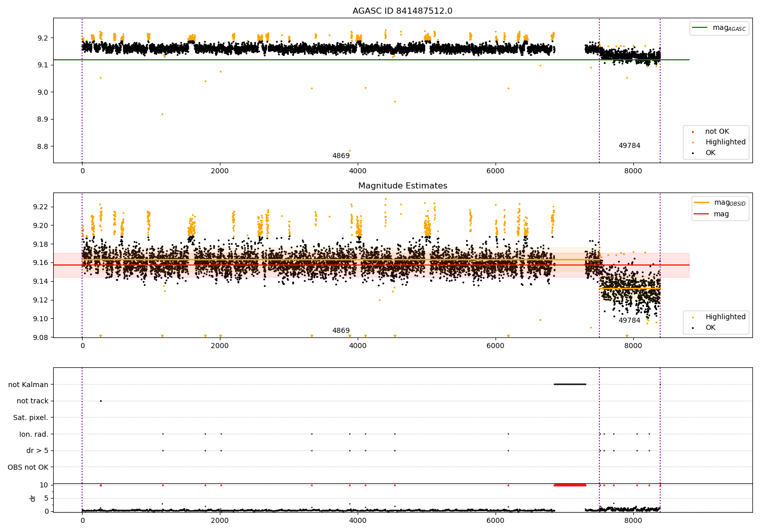This screenshot has height=532, width=760.
Task: Click the 'dr > 5' axis label
Action: pyautogui.click(x=37, y=450)
